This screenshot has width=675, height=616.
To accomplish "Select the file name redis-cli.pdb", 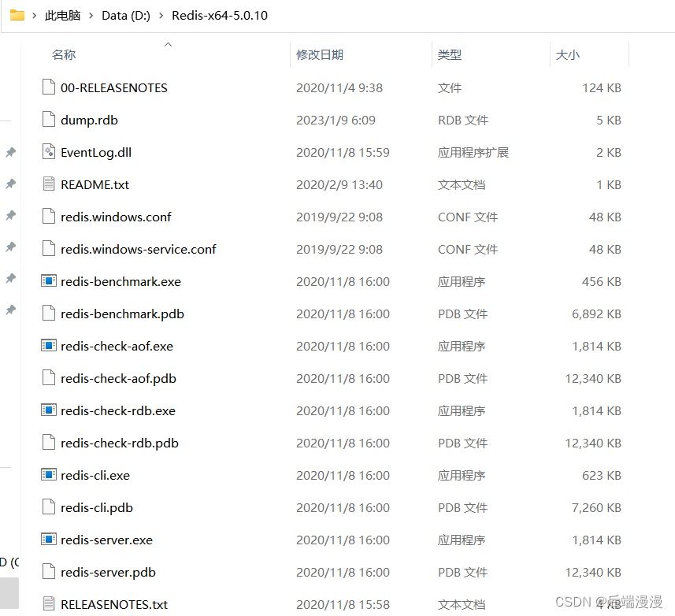I will [x=97, y=507].
